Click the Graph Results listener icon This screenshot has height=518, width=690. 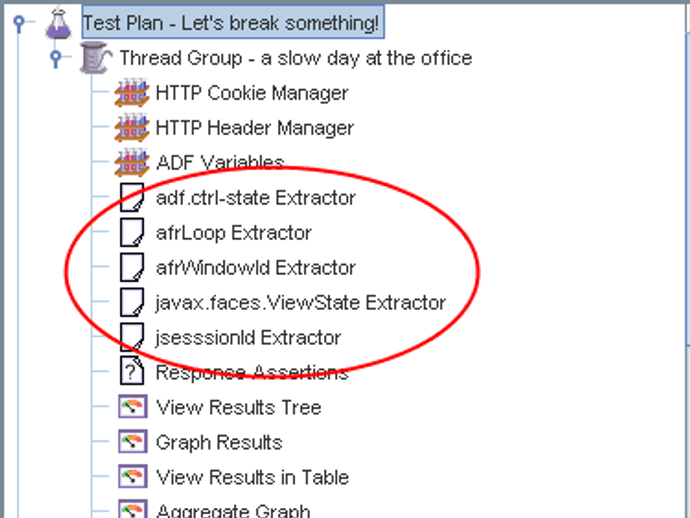(x=132, y=442)
